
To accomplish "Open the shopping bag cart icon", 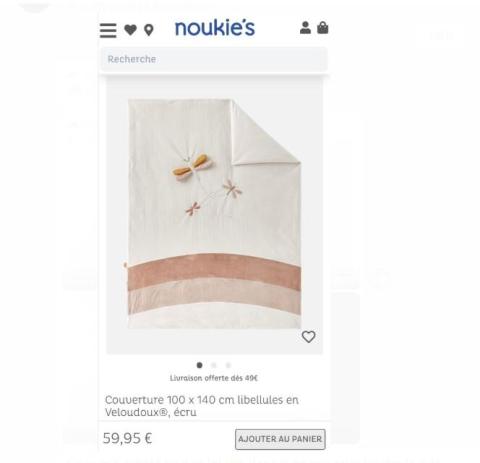I will click(322, 28).
